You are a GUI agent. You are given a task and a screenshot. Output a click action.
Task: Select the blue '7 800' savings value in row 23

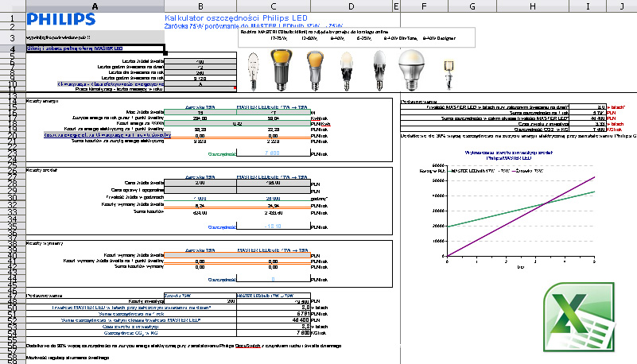click(273, 153)
